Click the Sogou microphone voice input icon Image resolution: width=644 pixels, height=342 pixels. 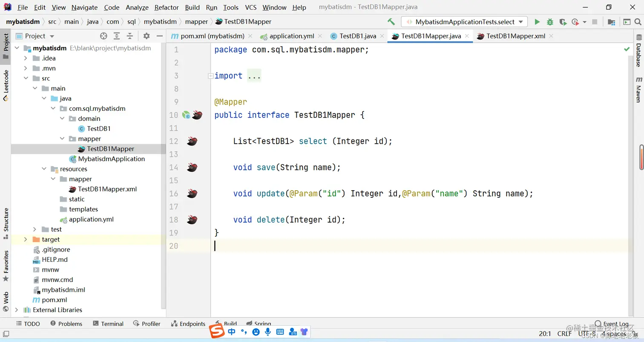[x=268, y=331]
